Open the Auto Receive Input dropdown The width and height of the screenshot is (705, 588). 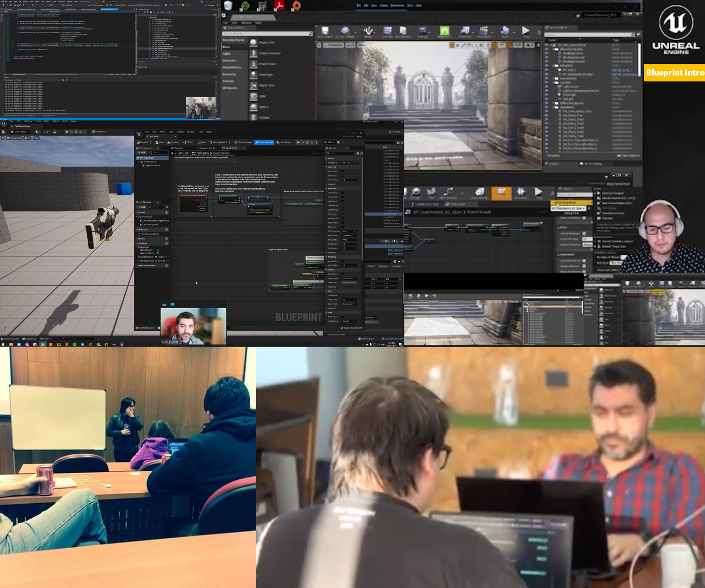point(349,321)
